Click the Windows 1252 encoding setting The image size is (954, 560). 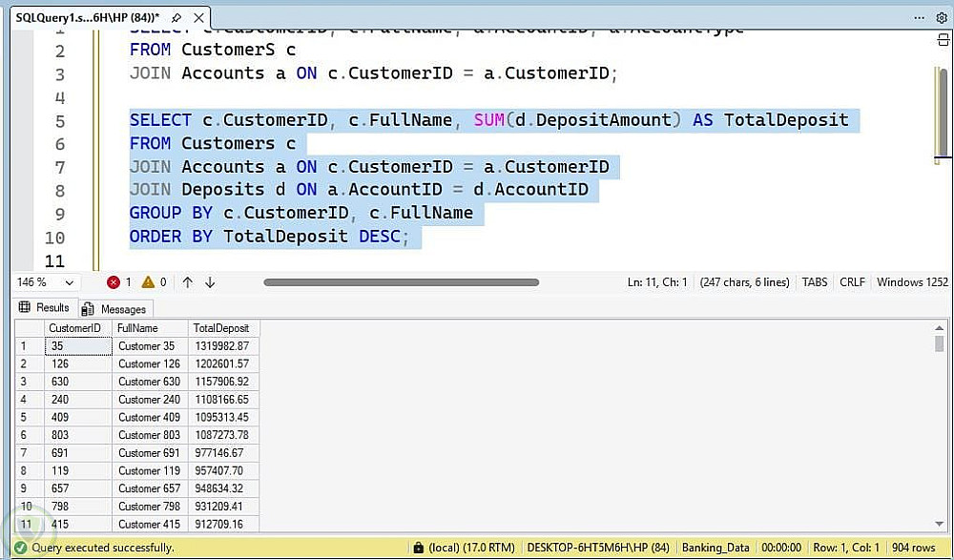pos(912,282)
